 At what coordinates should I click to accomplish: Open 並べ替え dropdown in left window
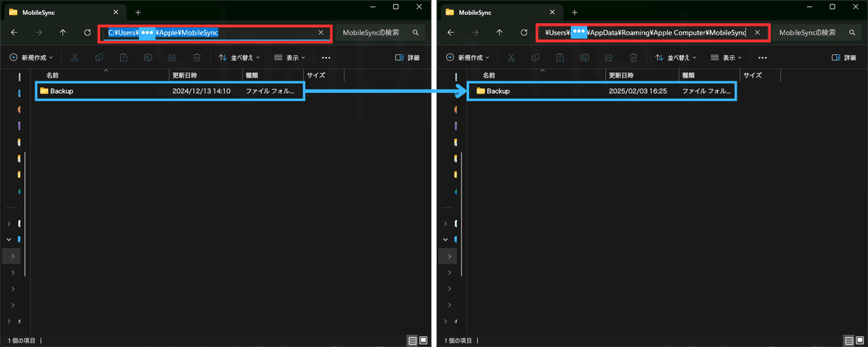pyautogui.click(x=240, y=58)
